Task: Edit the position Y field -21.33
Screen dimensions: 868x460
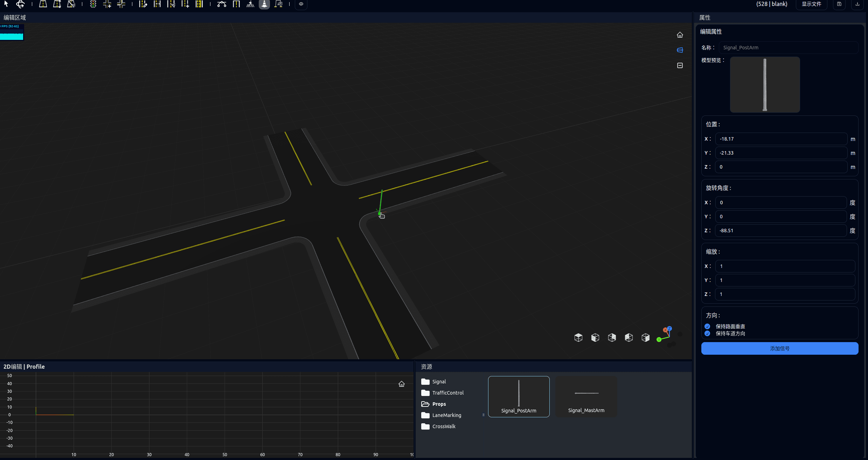Action: click(781, 153)
